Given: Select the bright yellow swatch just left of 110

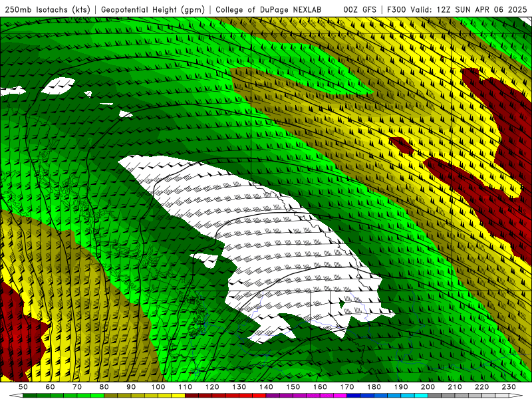Looking at the screenshot, I should 178,396.
